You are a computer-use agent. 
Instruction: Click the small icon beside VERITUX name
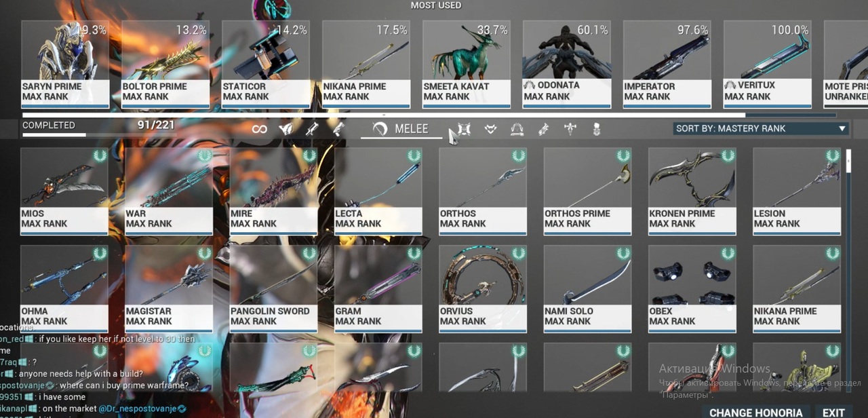[730, 85]
